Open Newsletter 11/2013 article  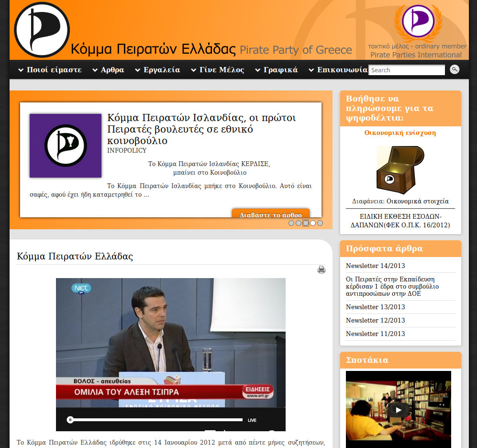(x=376, y=334)
